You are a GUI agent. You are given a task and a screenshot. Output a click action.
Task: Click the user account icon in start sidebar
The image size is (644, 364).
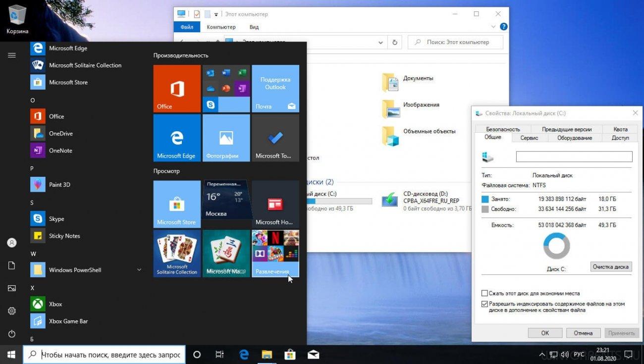pyautogui.click(x=12, y=243)
